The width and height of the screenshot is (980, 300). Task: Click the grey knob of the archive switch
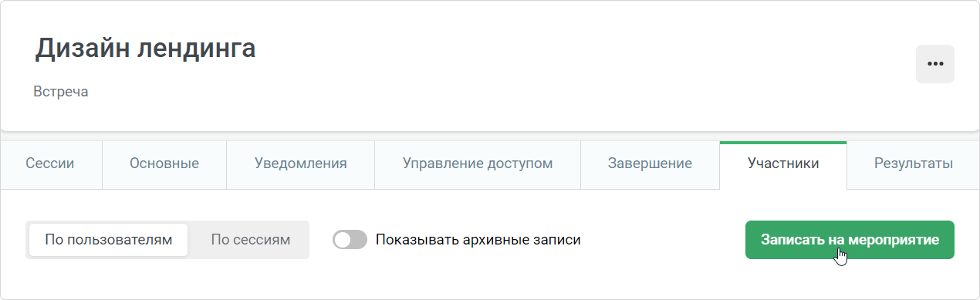[342, 240]
